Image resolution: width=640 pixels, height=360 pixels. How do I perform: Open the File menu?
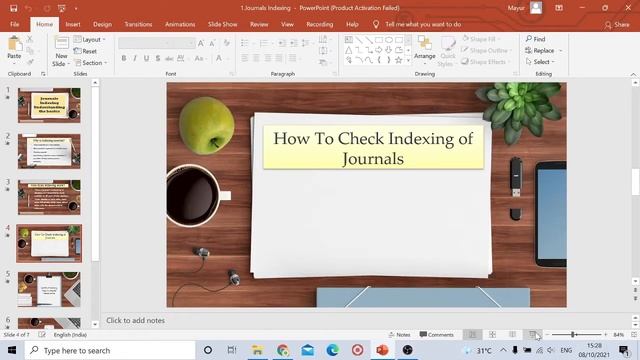point(14,24)
